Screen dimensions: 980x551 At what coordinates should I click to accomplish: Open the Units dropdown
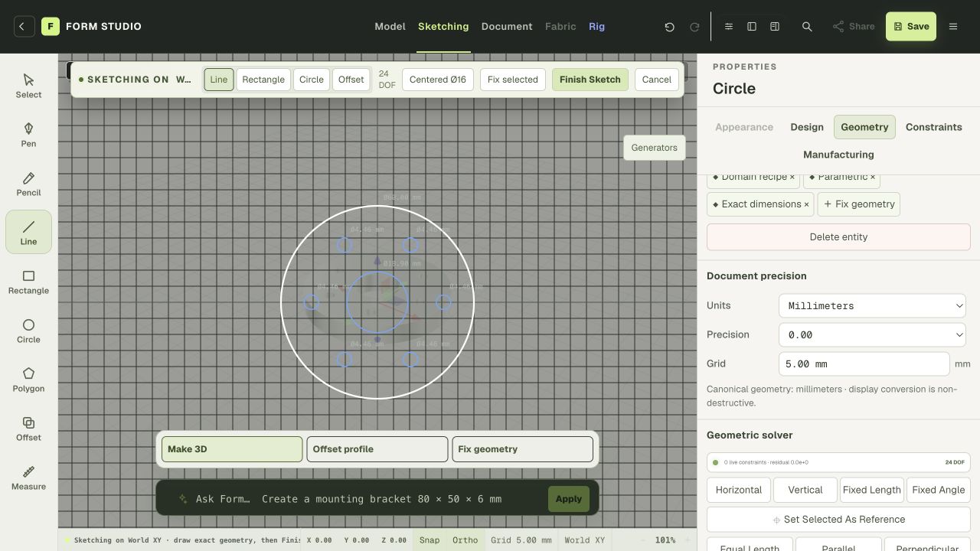point(872,305)
